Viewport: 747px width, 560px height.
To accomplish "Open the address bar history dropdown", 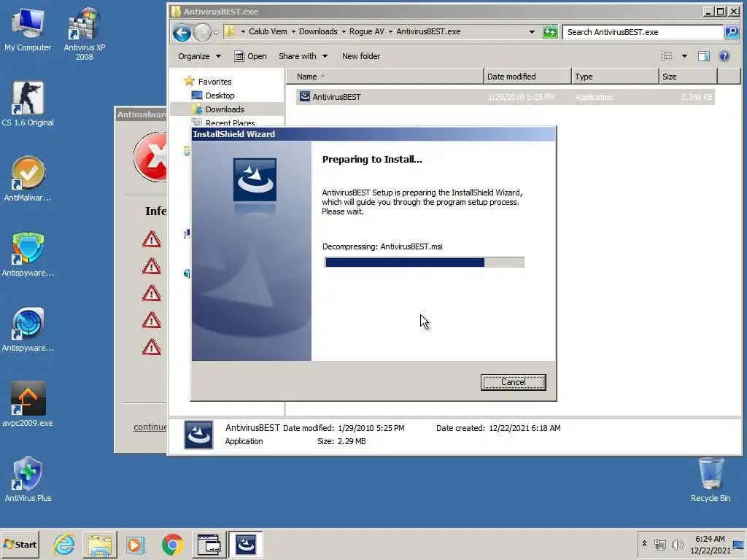I will (532, 32).
